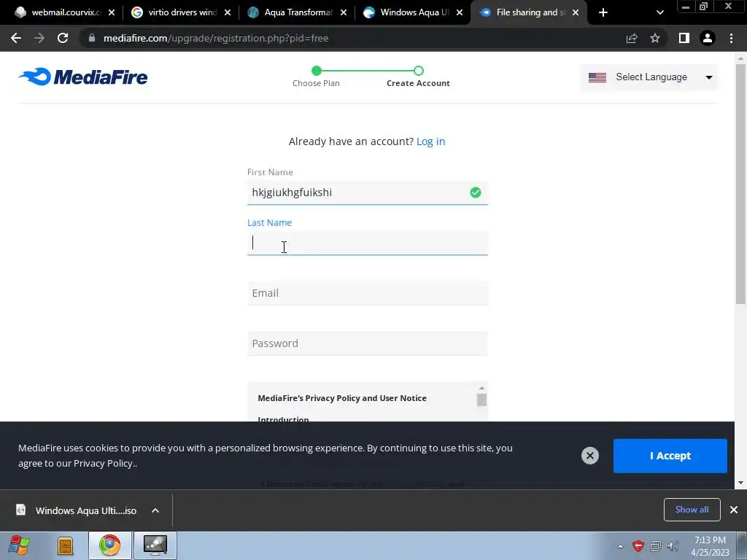The height and width of the screenshot is (560, 747).
Task: Open a new tab with plus button
Action: pyautogui.click(x=603, y=12)
